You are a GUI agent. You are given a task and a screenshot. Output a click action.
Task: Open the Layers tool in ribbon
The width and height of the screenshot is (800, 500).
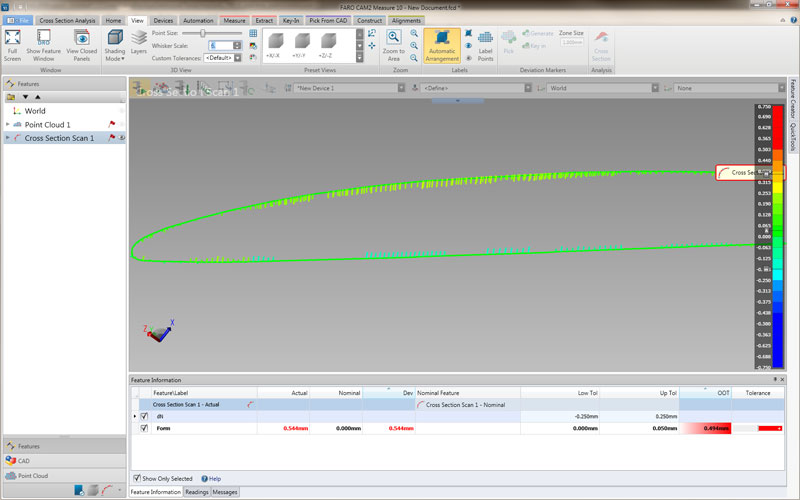click(x=138, y=42)
